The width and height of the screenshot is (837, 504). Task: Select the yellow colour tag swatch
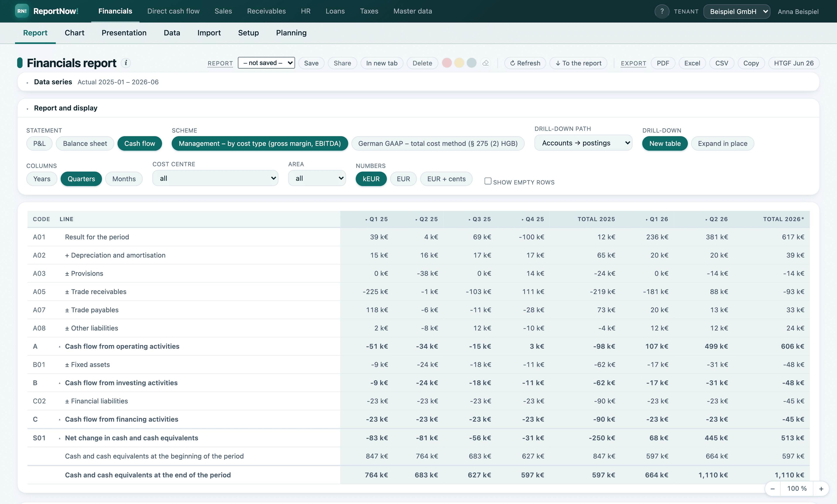coord(459,63)
